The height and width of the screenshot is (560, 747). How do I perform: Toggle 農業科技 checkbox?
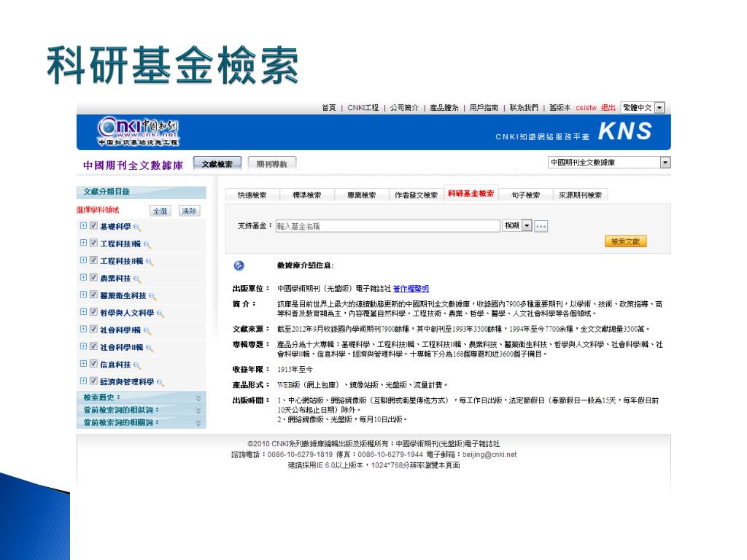pos(93,277)
